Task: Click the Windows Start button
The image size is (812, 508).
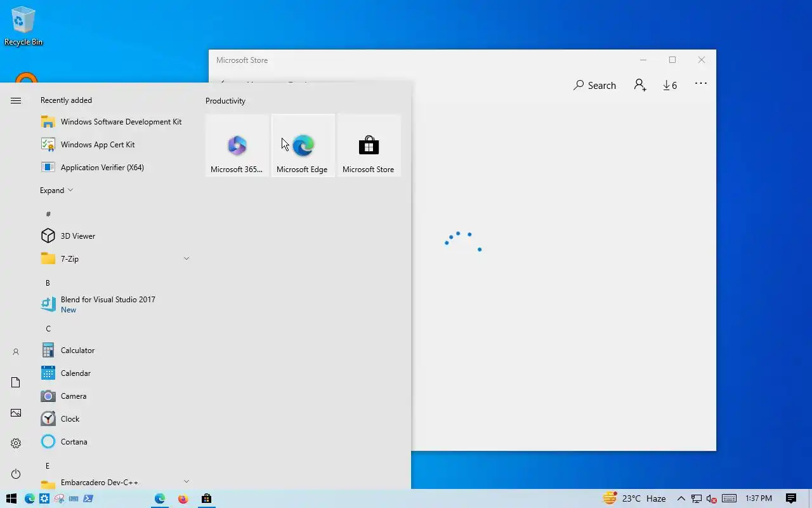Action: coord(11,498)
